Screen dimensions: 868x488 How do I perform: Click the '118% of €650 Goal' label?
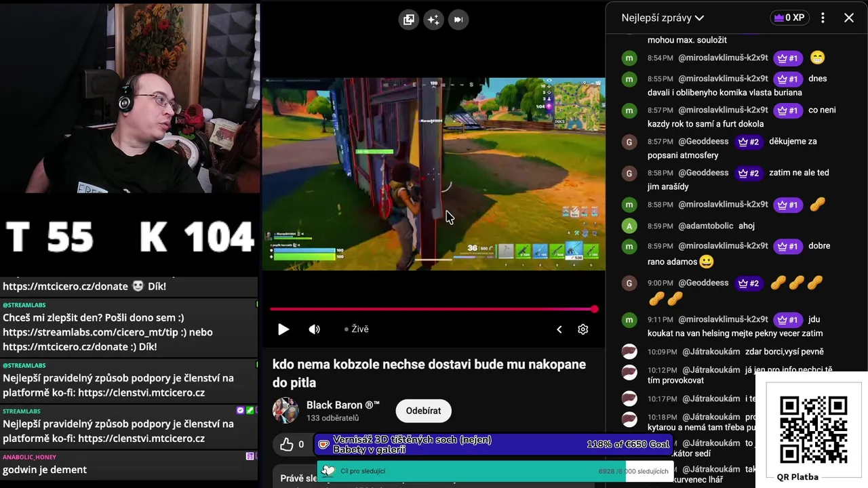click(x=628, y=444)
